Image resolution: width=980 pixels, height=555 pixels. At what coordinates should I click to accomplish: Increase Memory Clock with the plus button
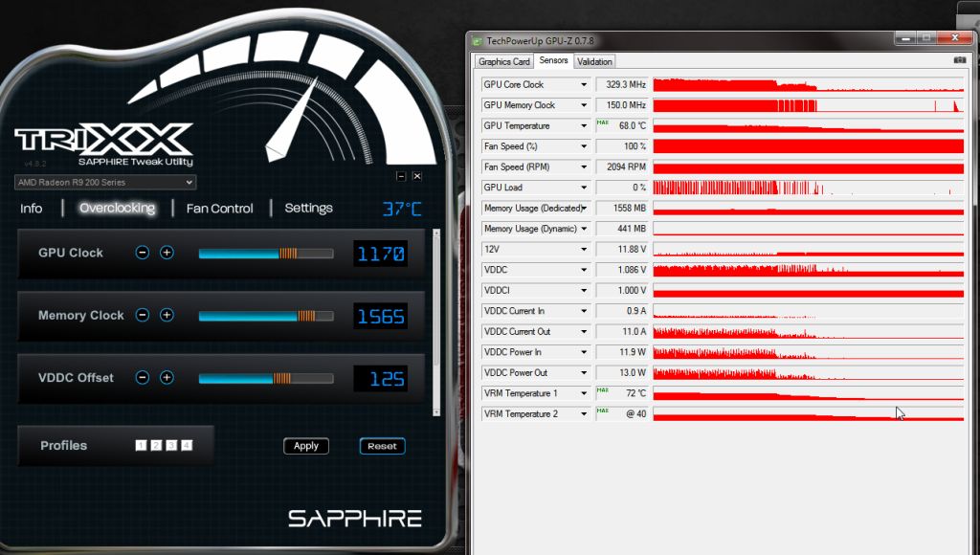coord(167,315)
